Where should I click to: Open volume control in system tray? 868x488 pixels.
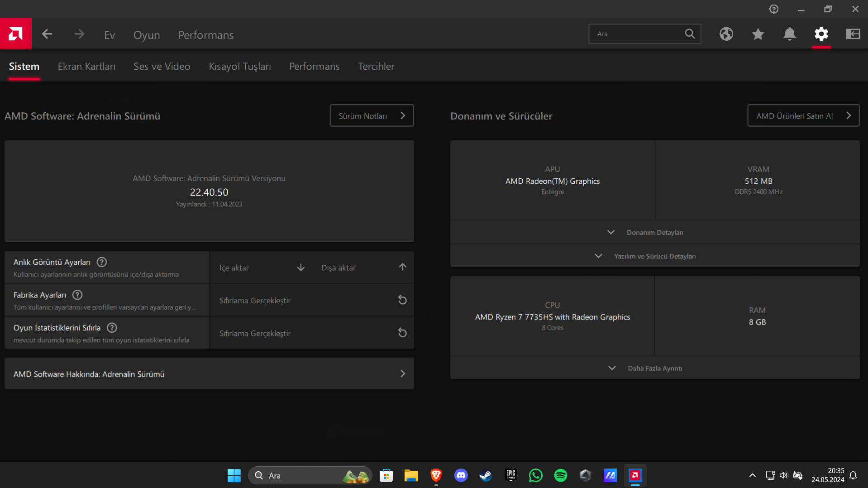tap(783, 475)
